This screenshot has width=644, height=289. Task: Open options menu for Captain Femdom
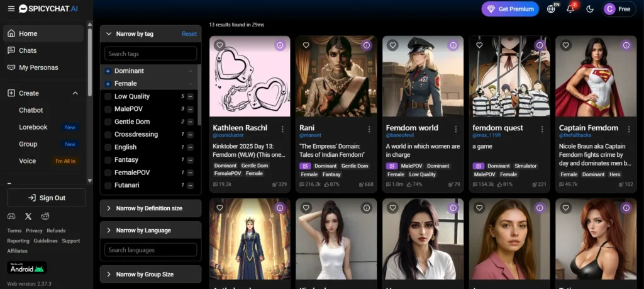tap(629, 130)
